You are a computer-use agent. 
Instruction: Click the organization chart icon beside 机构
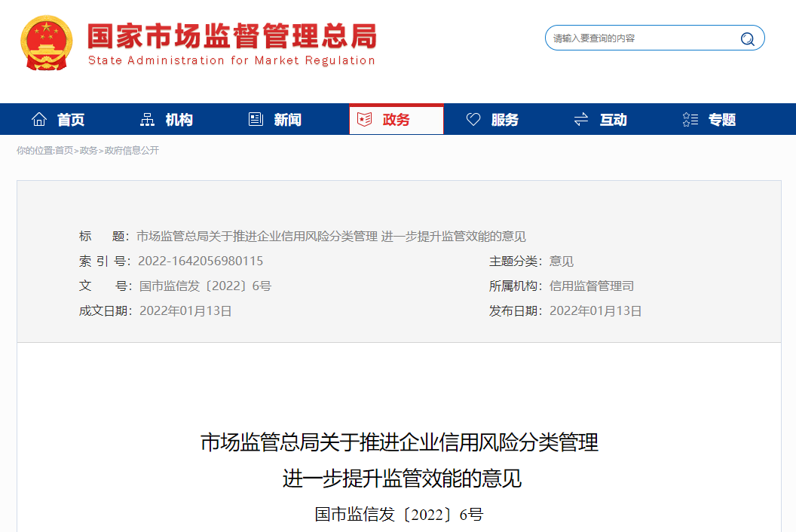coord(148,119)
